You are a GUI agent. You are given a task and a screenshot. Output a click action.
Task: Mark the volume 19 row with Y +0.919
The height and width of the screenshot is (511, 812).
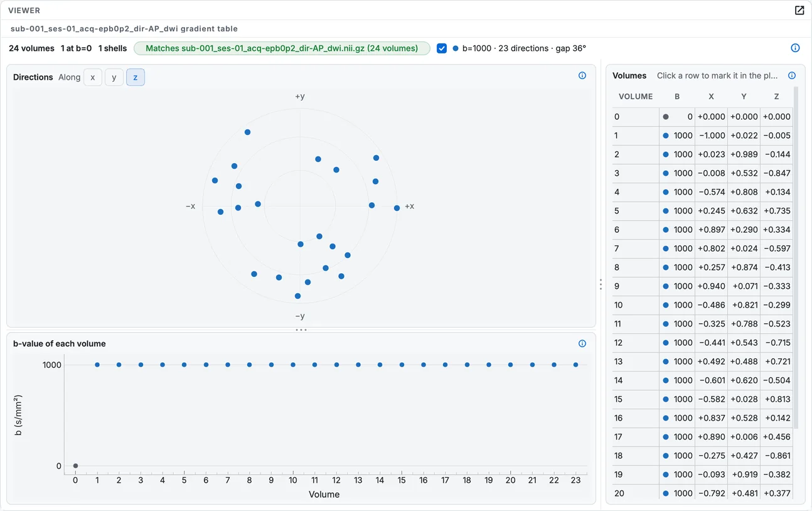[x=703, y=475]
